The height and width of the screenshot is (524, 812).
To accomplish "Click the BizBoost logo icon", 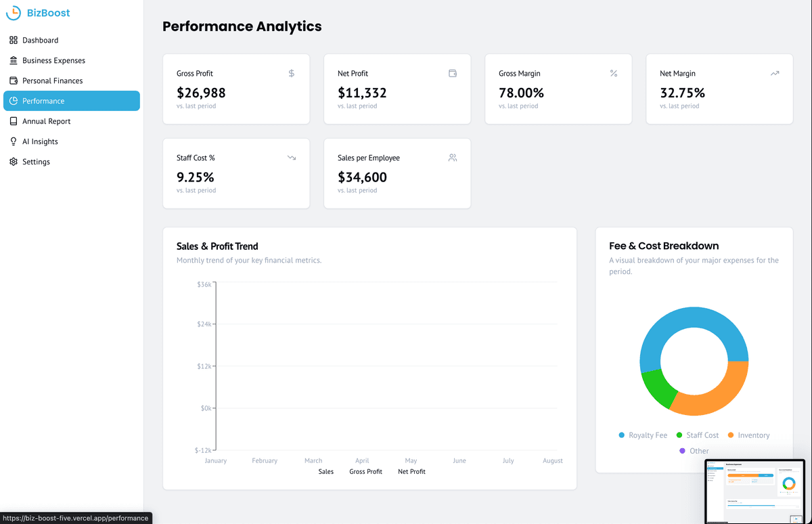I will point(14,13).
